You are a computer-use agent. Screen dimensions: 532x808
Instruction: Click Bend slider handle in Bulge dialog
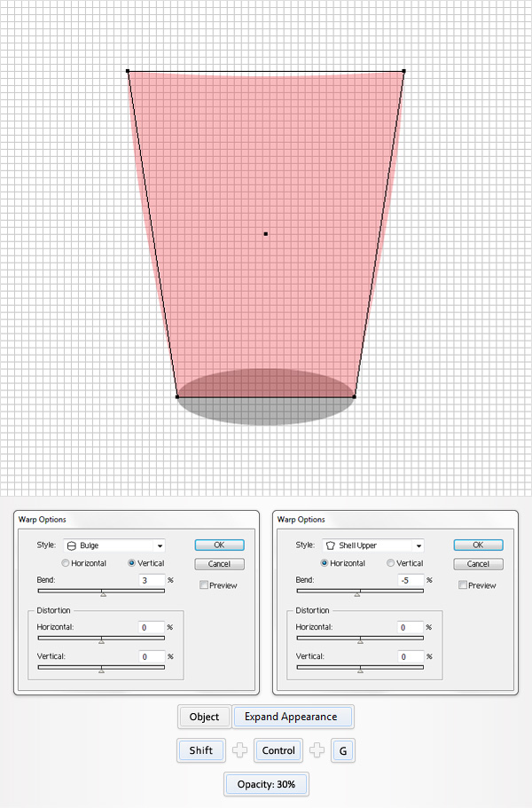pyautogui.click(x=103, y=593)
